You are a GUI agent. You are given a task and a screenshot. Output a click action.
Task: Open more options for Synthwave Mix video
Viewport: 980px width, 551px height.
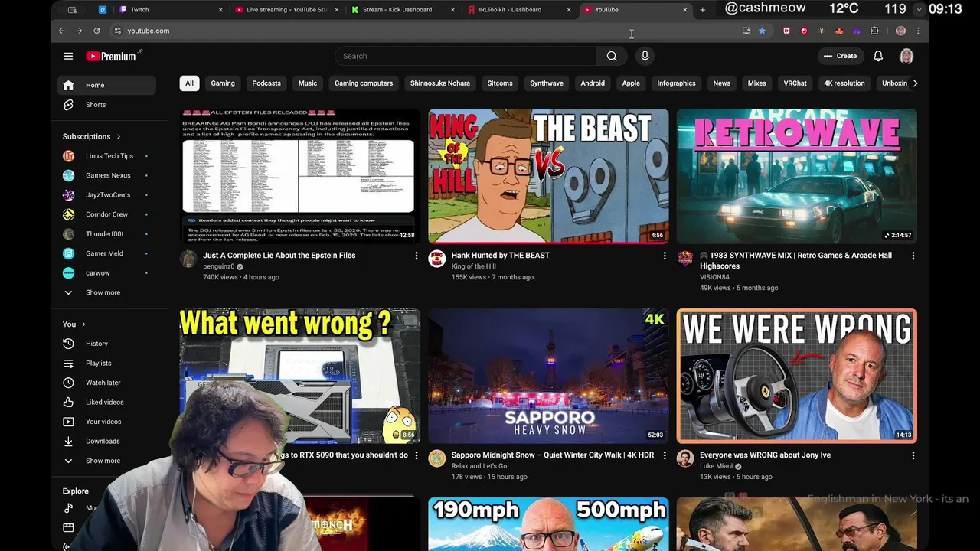pyautogui.click(x=913, y=256)
